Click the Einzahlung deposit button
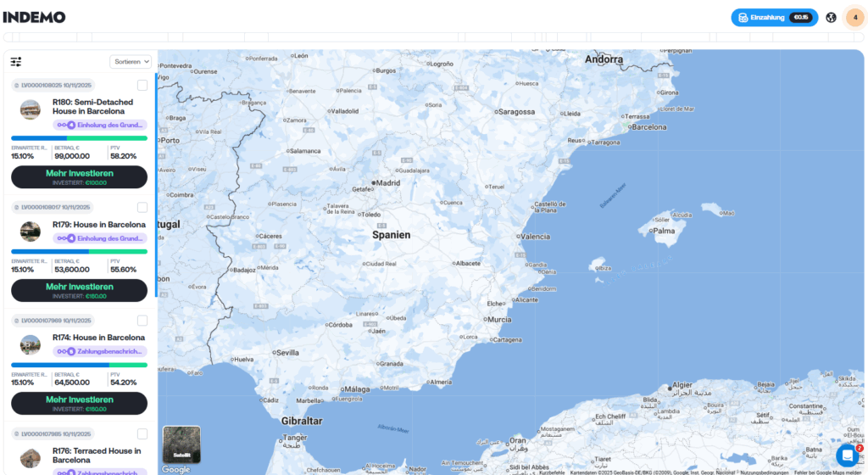The height and width of the screenshot is (475, 868). (x=774, y=17)
